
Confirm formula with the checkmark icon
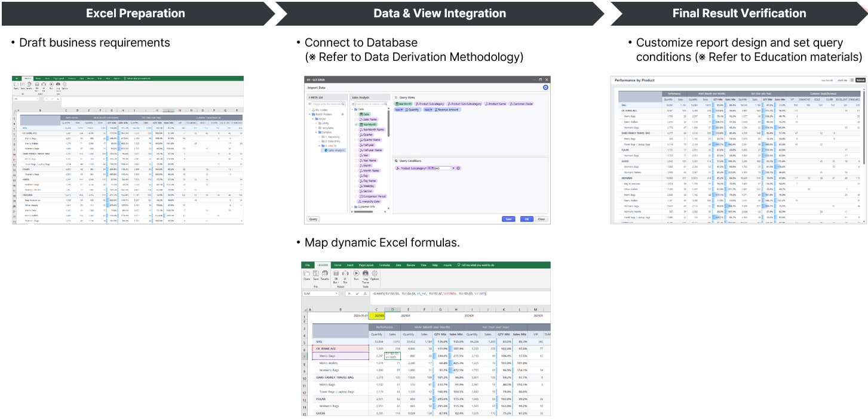[x=357, y=294]
